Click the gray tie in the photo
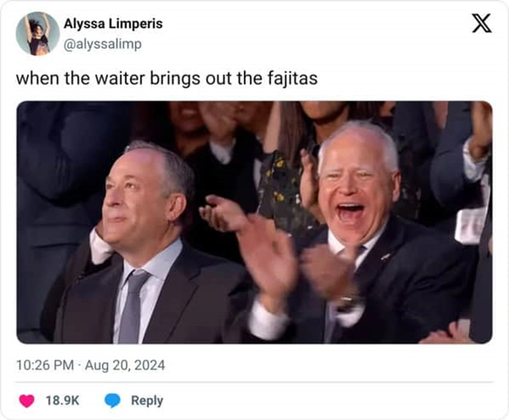The width and height of the screenshot is (509, 420). (132, 306)
